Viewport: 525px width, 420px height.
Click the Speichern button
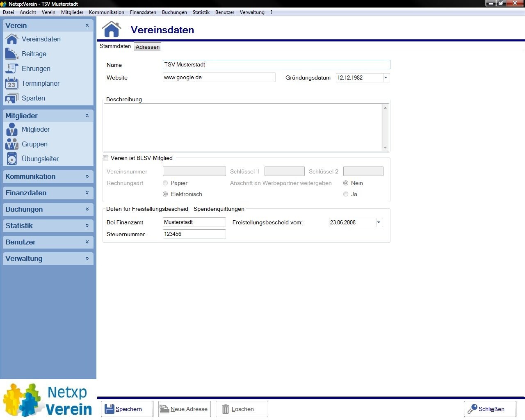tap(127, 409)
